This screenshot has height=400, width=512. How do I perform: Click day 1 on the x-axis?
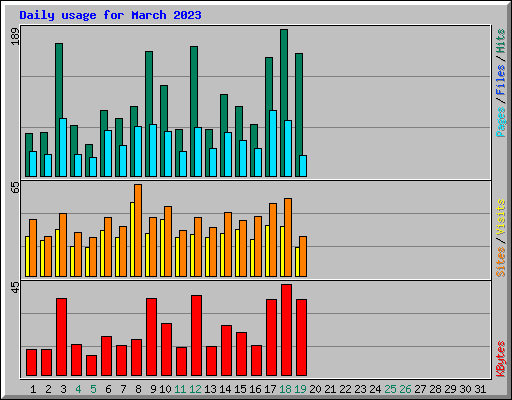33,389
